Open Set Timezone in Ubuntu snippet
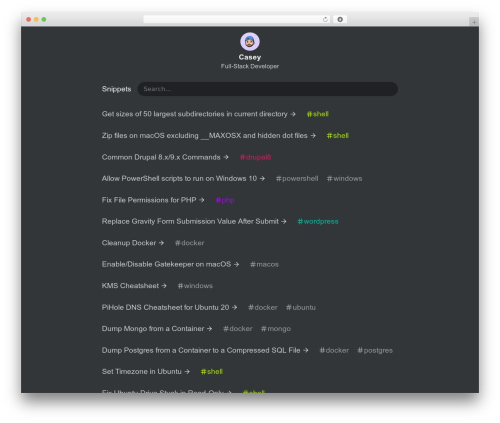This screenshot has height=423, width=500. point(146,372)
